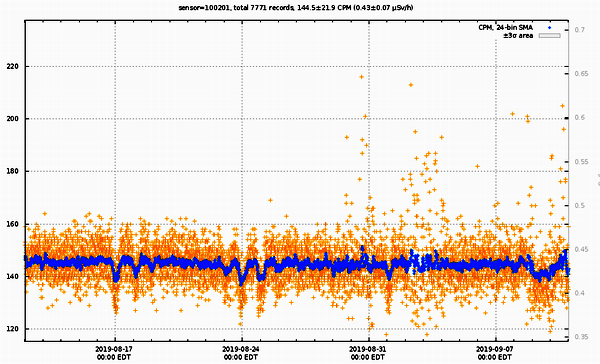Click the 2019-08-31 date label

click(368, 349)
